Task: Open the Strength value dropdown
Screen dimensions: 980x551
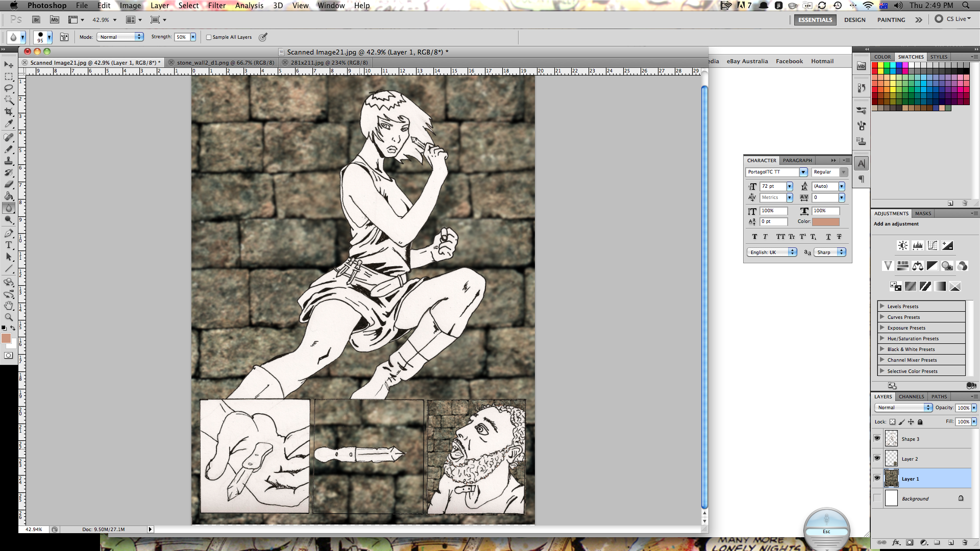Action: (x=193, y=37)
